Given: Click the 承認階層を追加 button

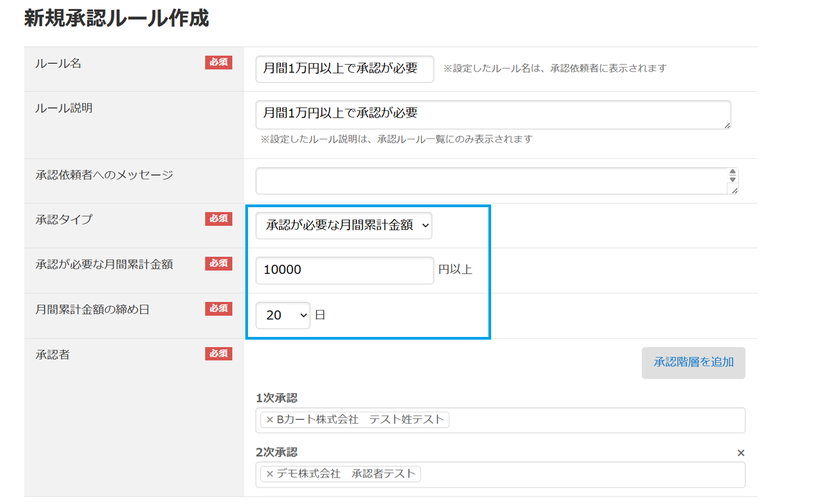Looking at the screenshot, I should [694, 363].
